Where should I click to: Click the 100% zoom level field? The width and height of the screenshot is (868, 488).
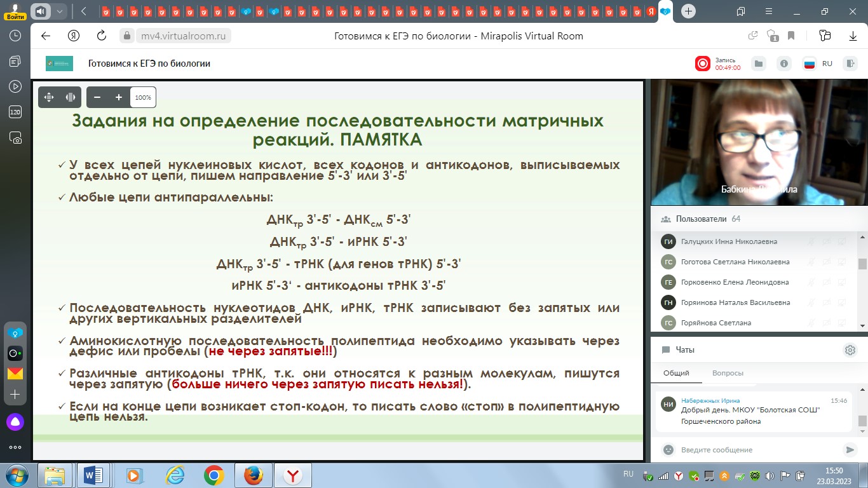(x=143, y=97)
